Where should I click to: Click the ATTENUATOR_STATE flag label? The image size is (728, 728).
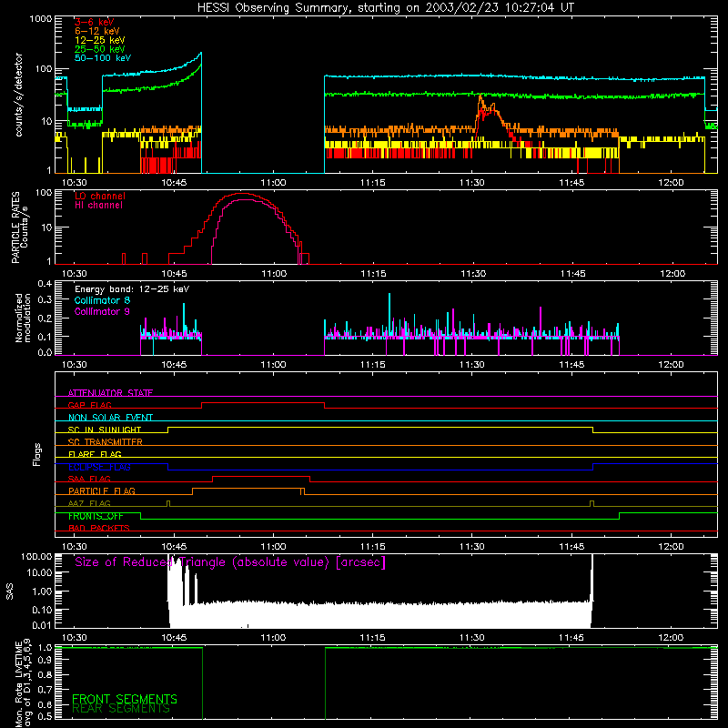(x=110, y=393)
